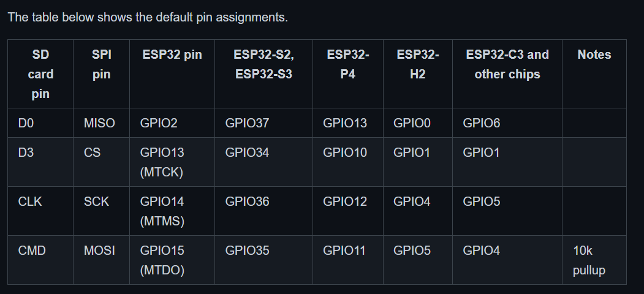Select the CLK cell
Image resolution: width=644 pixels, height=294 pixels.
point(30,202)
